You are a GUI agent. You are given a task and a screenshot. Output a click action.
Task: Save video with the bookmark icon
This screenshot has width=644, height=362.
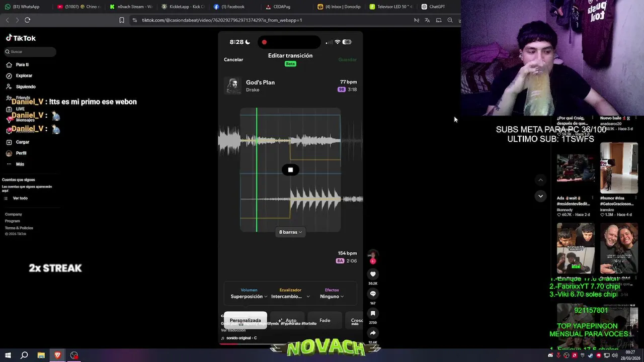pyautogui.click(x=373, y=313)
